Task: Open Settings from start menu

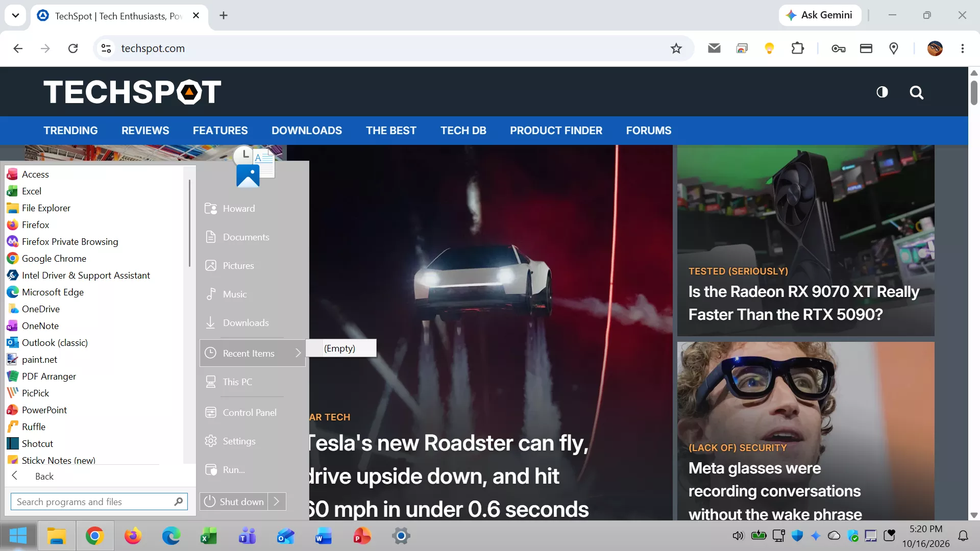Action: (x=239, y=441)
